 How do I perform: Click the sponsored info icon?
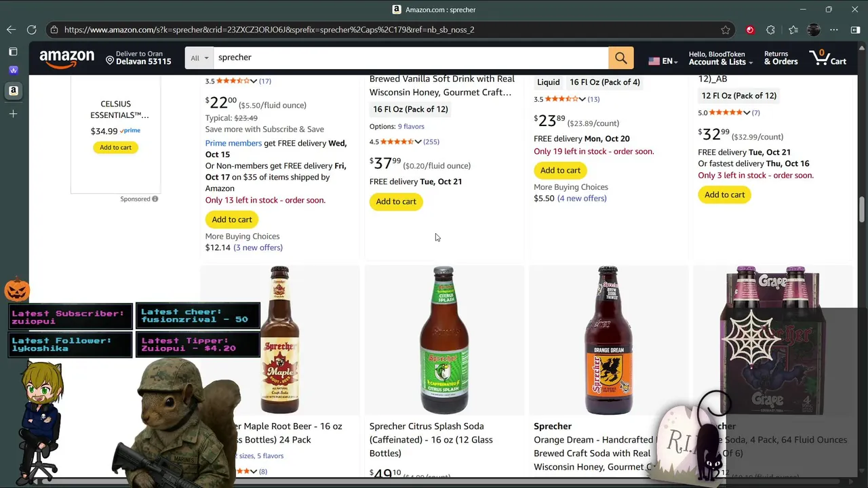155,199
